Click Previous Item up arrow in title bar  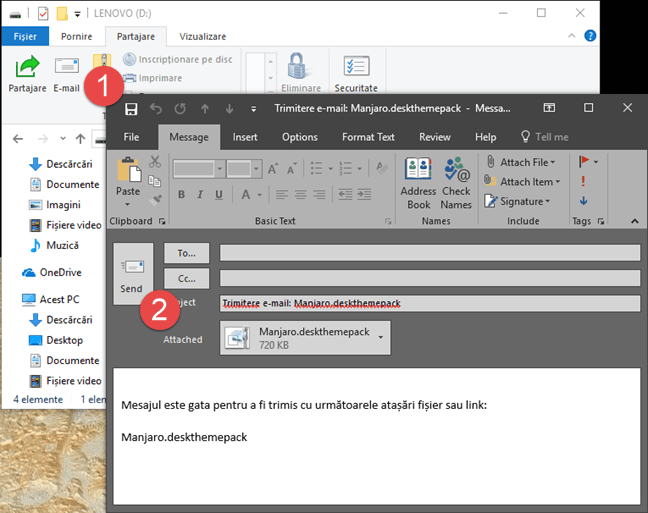tap(205, 109)
